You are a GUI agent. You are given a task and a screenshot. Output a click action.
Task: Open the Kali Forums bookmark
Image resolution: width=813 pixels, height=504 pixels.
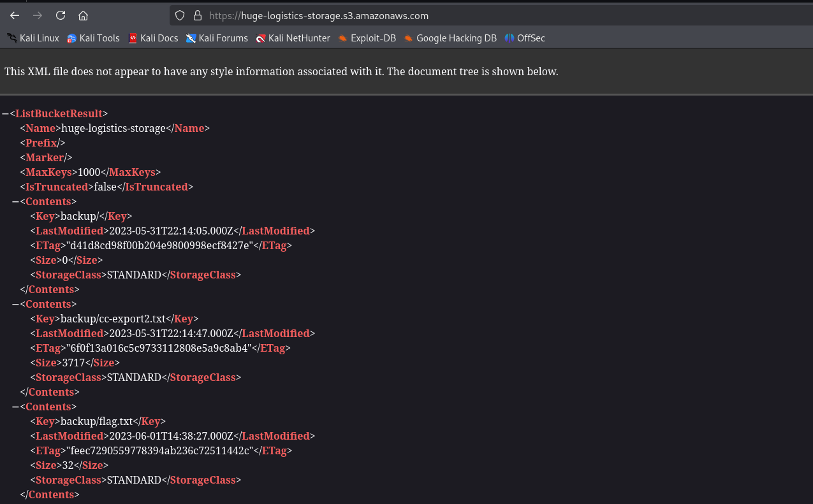tap(217, 38)
